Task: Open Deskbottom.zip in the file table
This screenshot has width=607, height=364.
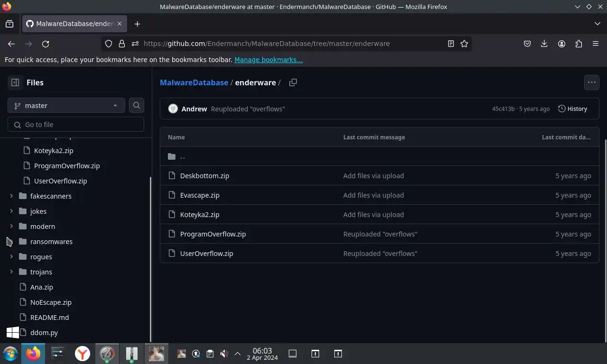Action: point(204,175)
